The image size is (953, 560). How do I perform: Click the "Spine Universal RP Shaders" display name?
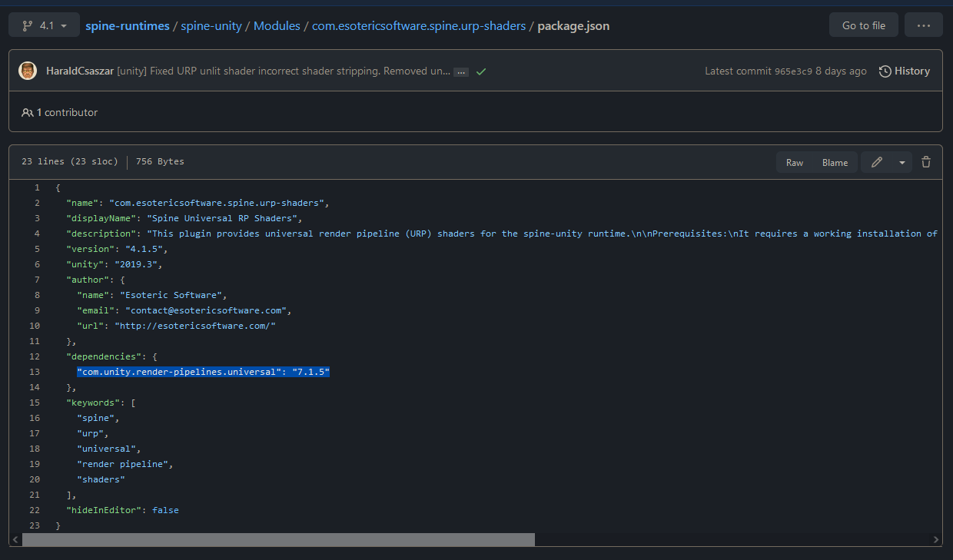pyautogui.click(x=224, y=218)
